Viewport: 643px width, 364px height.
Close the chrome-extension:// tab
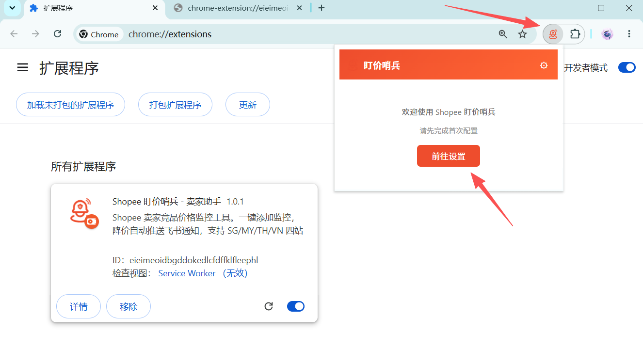coord(300,8)
